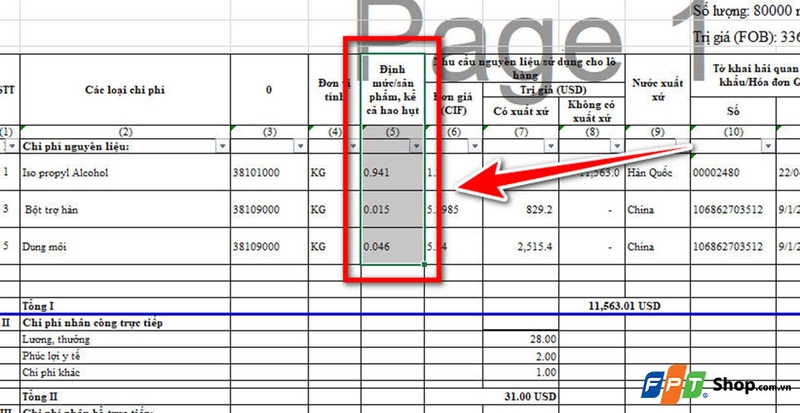
Task: Open filter dropdown for the STT column
Action: 12,147
